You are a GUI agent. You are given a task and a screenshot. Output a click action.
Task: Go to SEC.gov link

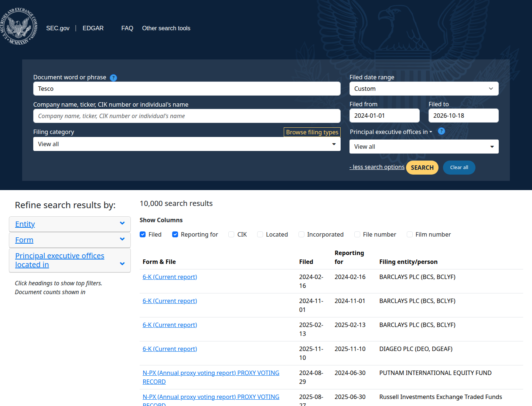pos(58,28)
